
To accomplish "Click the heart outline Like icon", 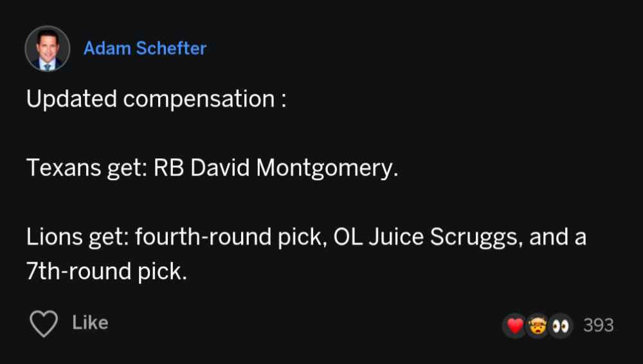I will (x=44, y=323).
